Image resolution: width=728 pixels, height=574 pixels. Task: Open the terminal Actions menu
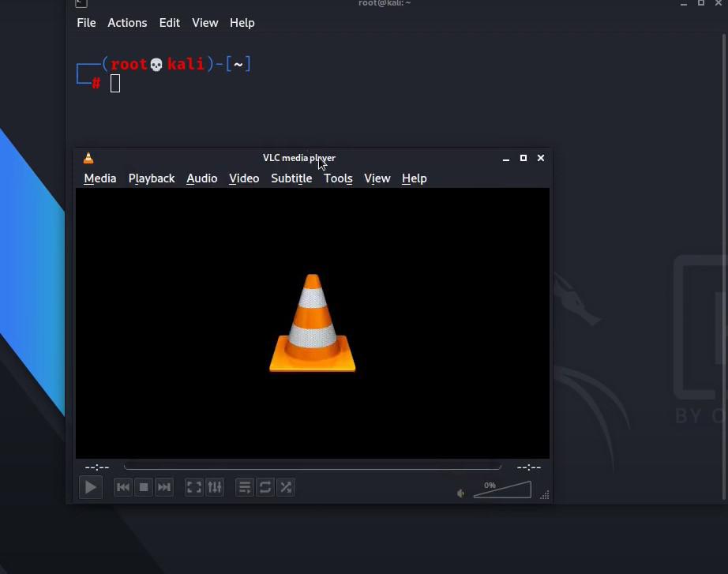tap(127, 23)
